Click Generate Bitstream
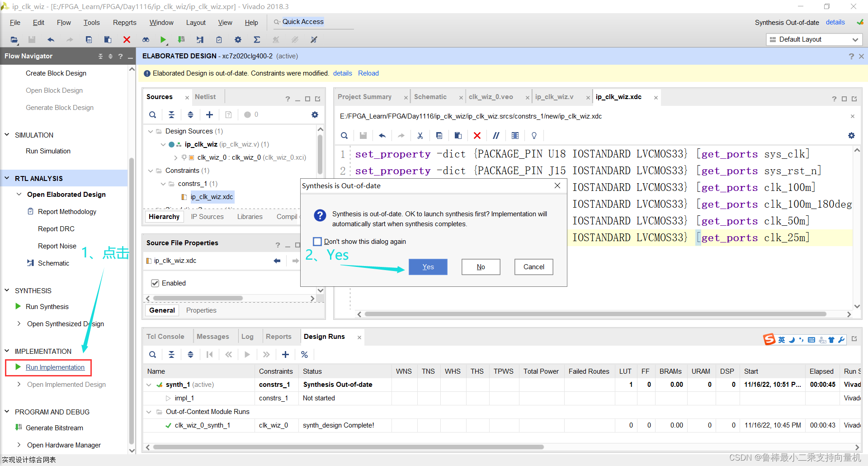 coord(54,428)
